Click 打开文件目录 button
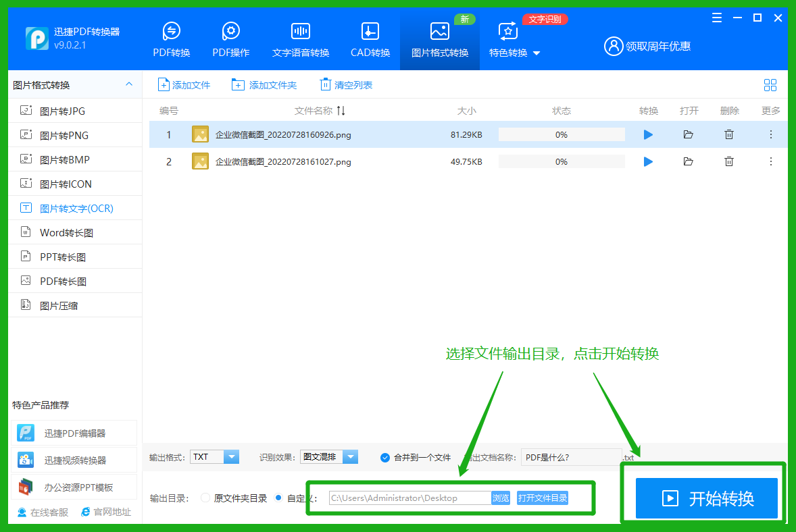796x532 pixels. [x=542, y=498]
